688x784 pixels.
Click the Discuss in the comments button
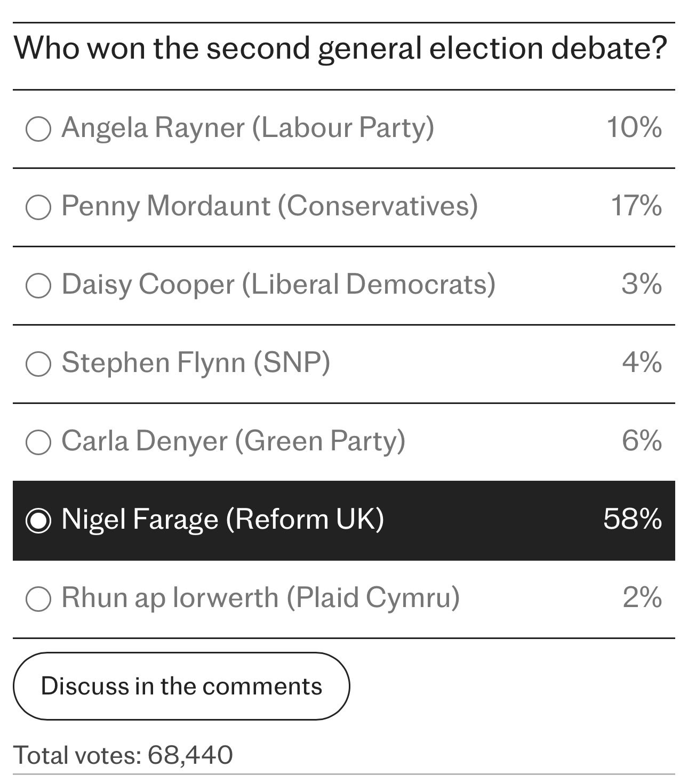pyautogui.click(x=181, y=686)
